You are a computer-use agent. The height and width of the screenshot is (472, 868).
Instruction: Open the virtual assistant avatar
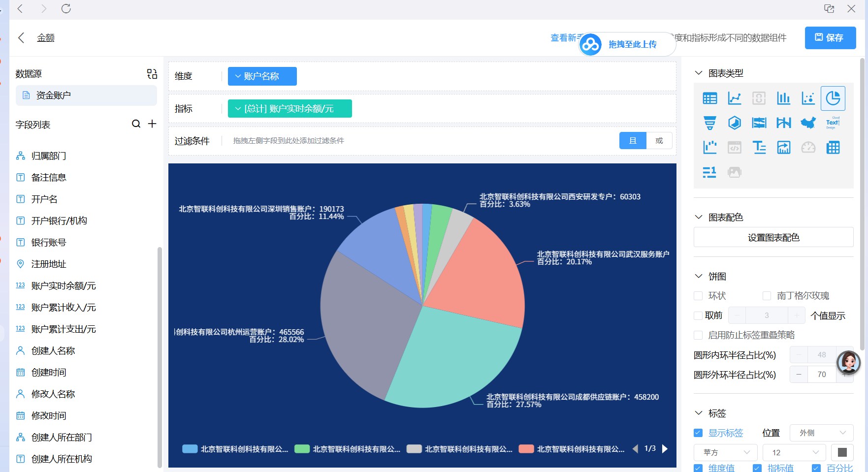point(848,363)
